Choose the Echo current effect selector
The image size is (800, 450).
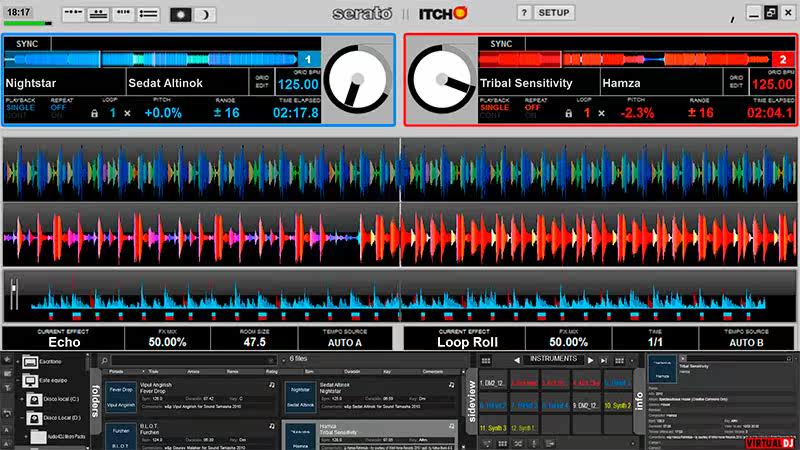click(63, 339)
